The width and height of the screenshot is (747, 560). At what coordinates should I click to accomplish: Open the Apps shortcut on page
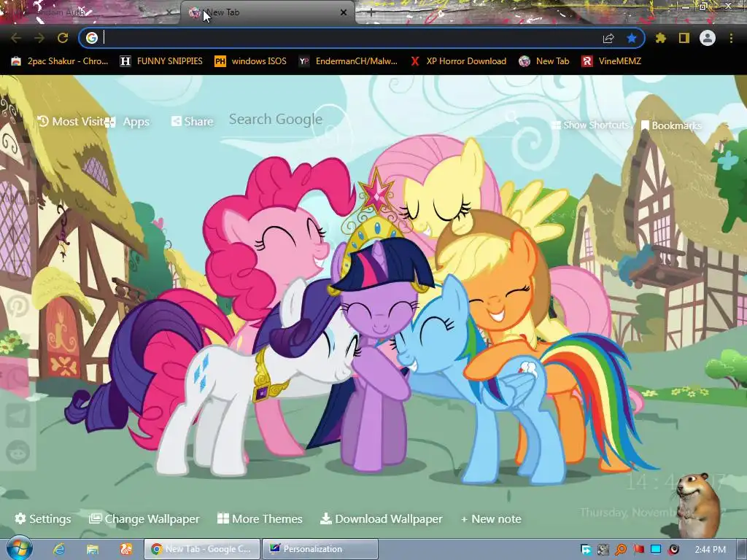[127, 122]
